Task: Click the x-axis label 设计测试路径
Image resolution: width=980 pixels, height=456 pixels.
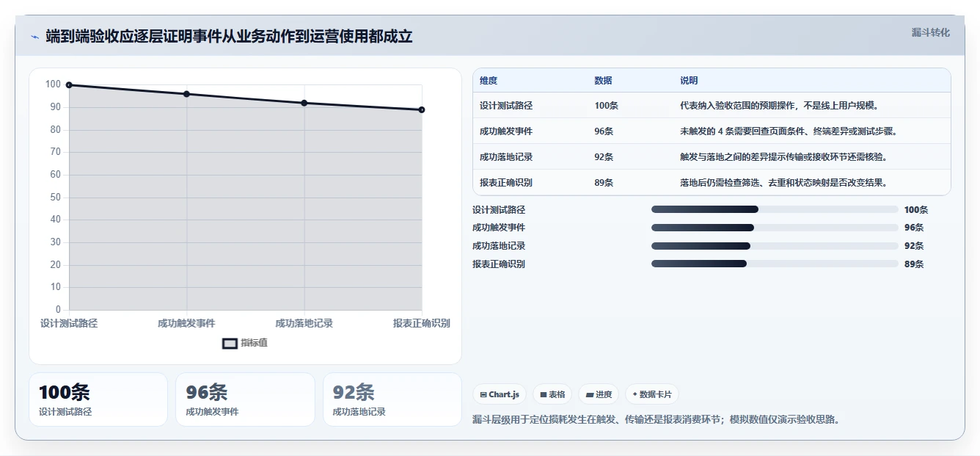Action: coord(69,323)
